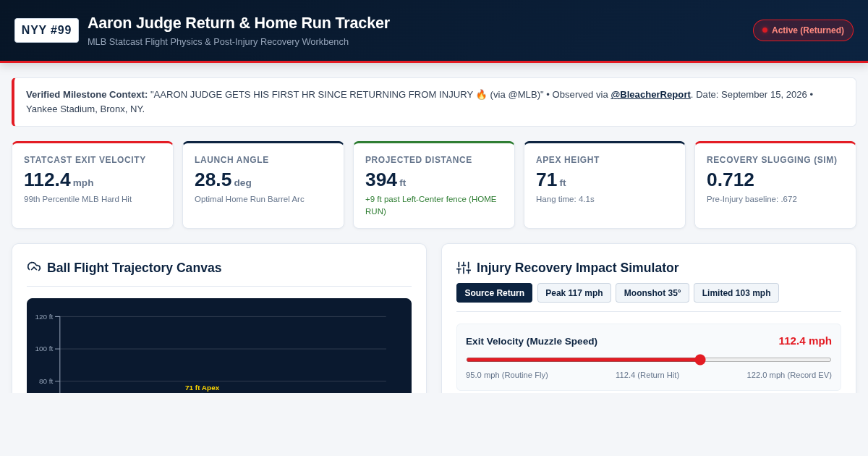The image size is (868, 456).
Task: Click the 80 ft axis label
Action: click(46, 381)
